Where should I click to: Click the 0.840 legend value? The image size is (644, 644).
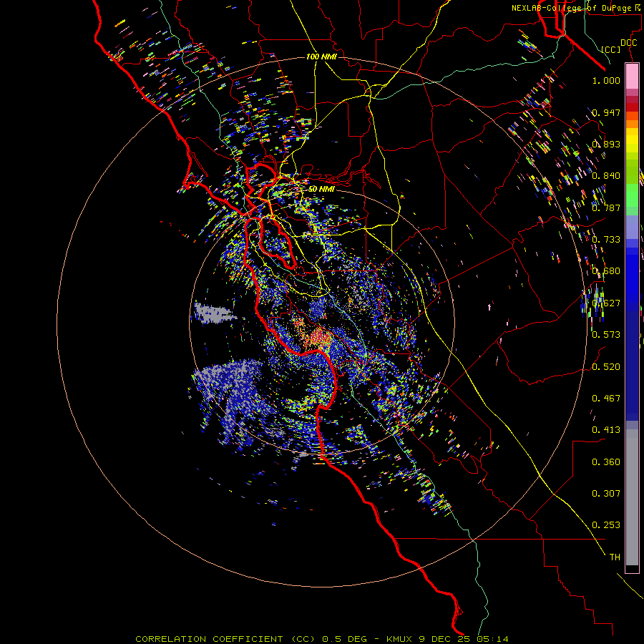coord(606,176)
